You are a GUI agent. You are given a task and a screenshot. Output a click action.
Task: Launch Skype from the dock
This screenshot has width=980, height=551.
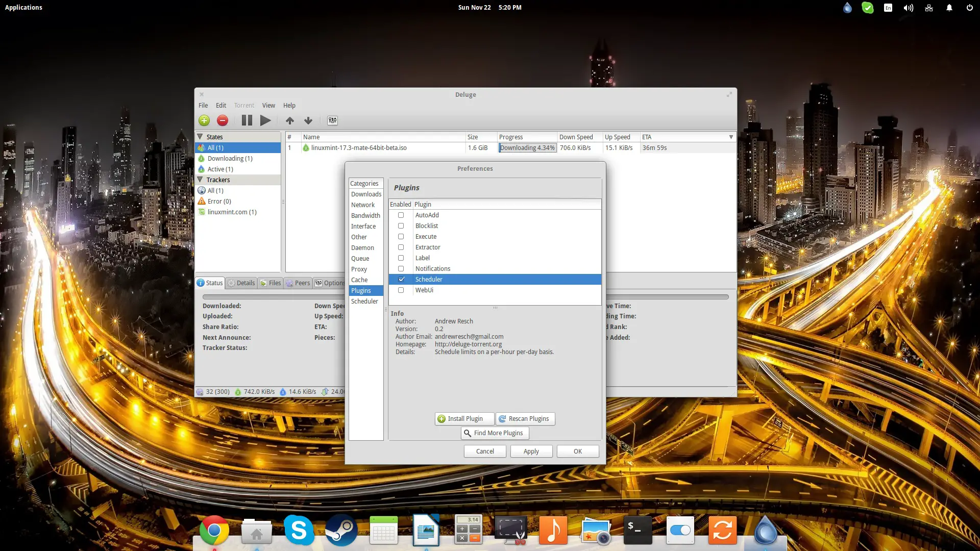click(x=299, y=531)
